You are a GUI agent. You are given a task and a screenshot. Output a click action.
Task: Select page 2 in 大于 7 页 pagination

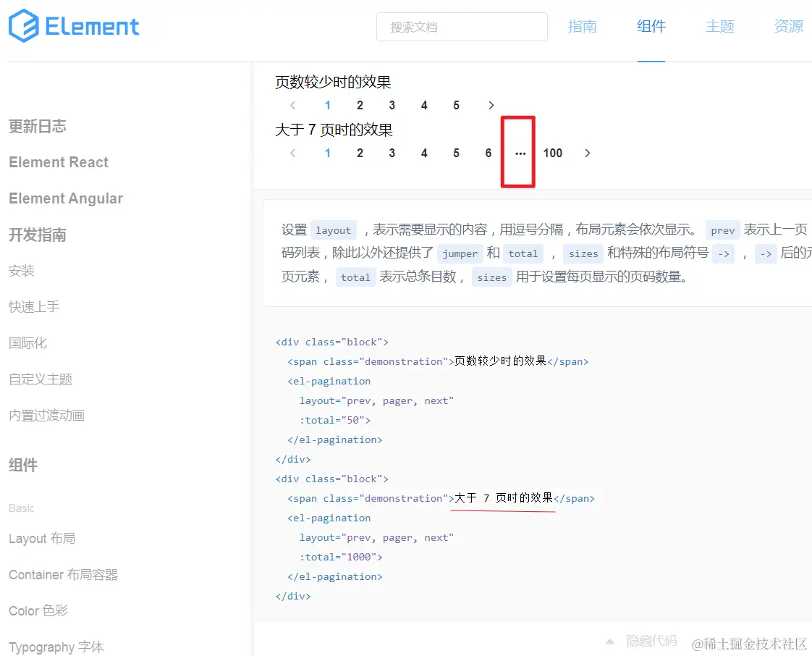click(x=360, y=153)
